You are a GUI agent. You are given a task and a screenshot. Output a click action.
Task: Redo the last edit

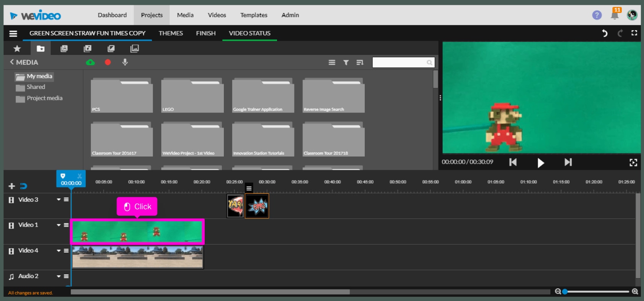tap(620, 33)
